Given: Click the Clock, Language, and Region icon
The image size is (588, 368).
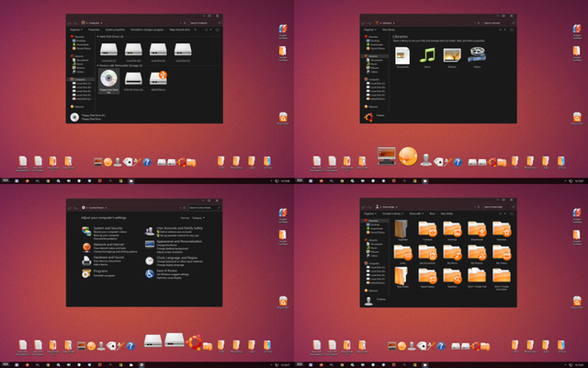Looking at the screenshot, I should click(x=149, y=260).
